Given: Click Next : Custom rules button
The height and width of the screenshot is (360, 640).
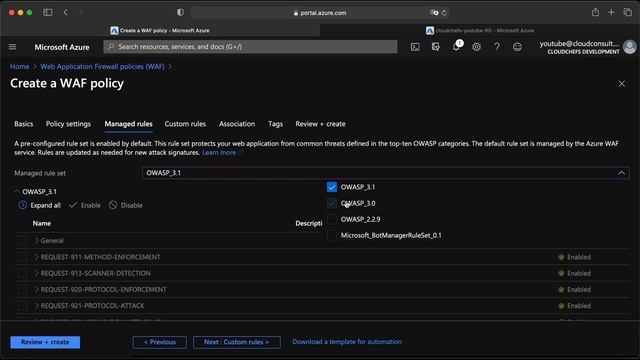Looking at the screenshot, I should (x=237, y=342).
